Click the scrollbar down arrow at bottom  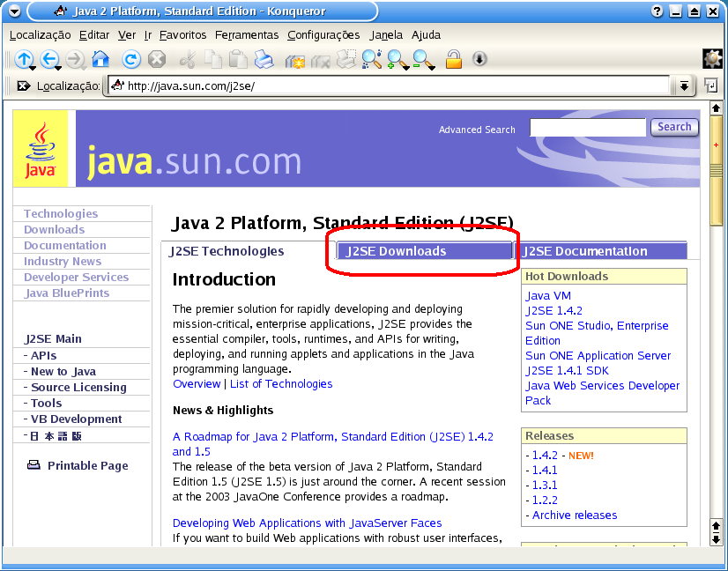(716, 539)
